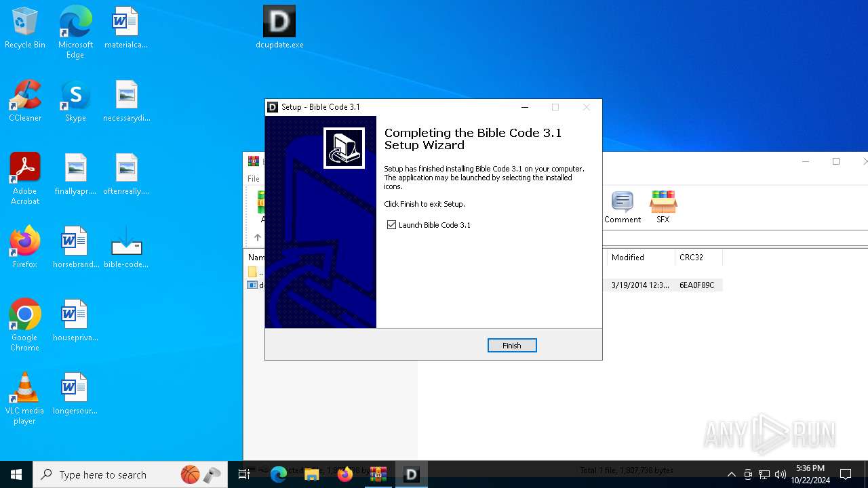Open the volume control in tray

click(x=781, y=474)
